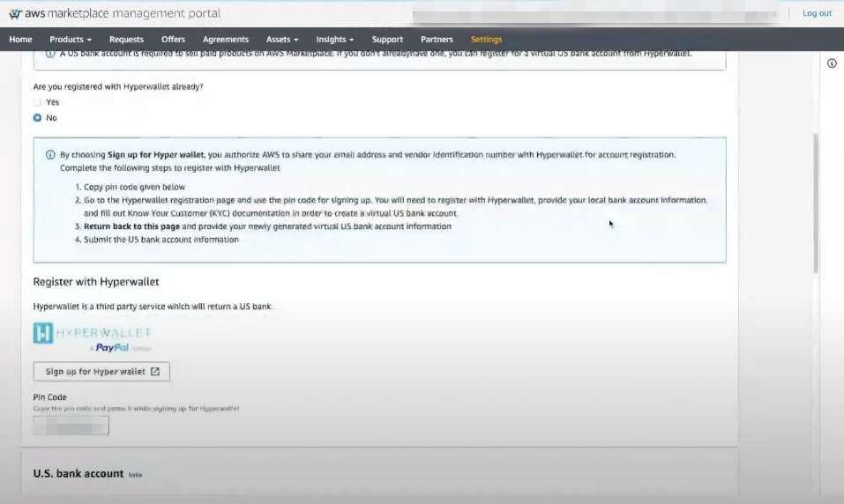Viewport: 844px width, 504px height.
Task: Click the Hyperwallet logo image
Action: [x=92, y=337]
